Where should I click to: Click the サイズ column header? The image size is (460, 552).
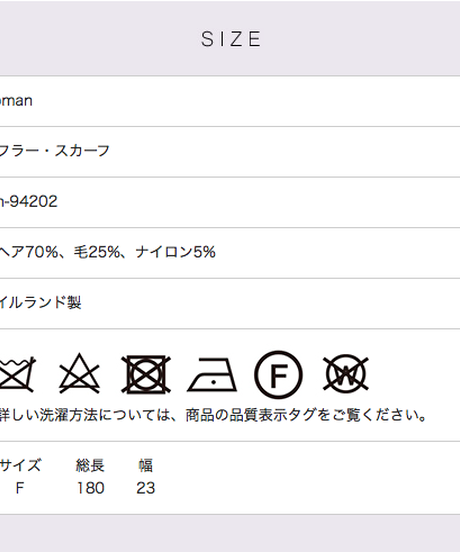pyautogui.click(x=20, y=465)
